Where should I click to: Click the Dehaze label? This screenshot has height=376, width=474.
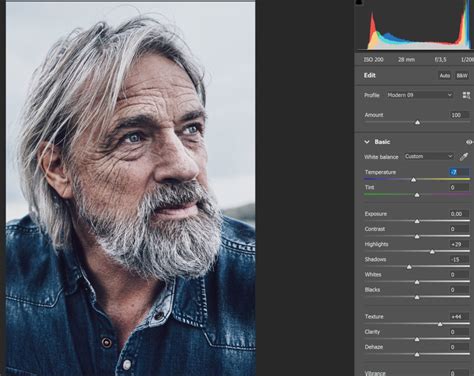374,347
